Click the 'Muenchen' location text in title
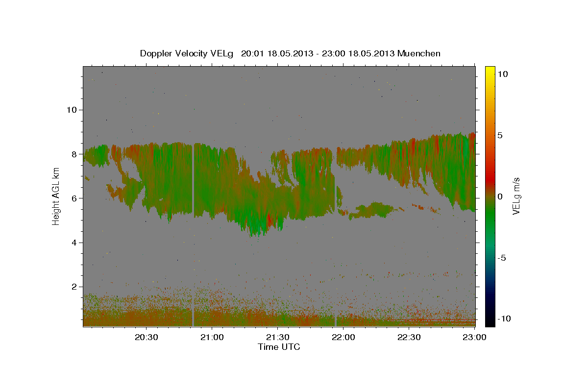 pyautogui.click(x=419, y=53)
